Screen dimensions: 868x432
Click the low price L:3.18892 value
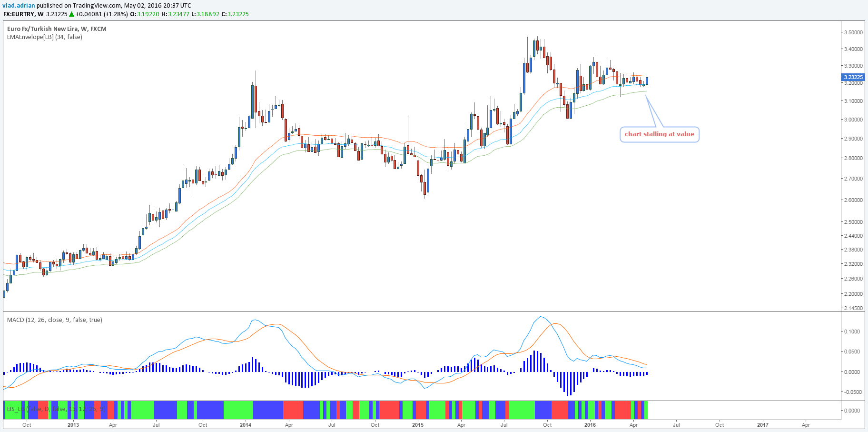pyautogui.click(x=206, y=14)
